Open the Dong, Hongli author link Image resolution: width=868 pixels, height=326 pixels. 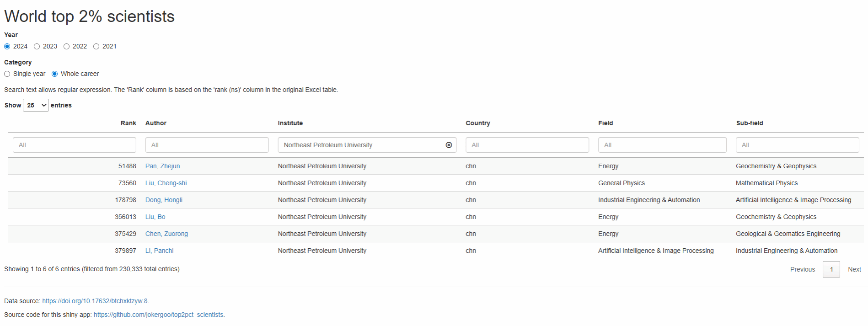coord(164,200)
